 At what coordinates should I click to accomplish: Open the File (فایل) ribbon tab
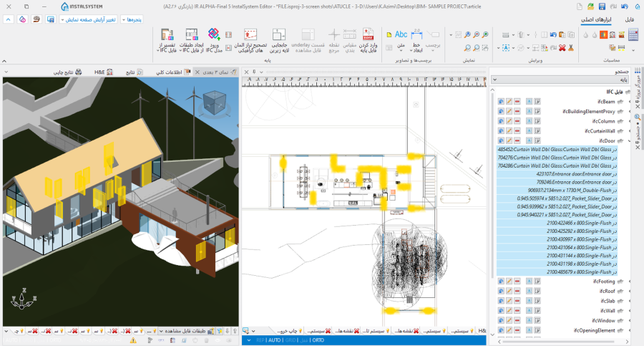tap(629, 19)
